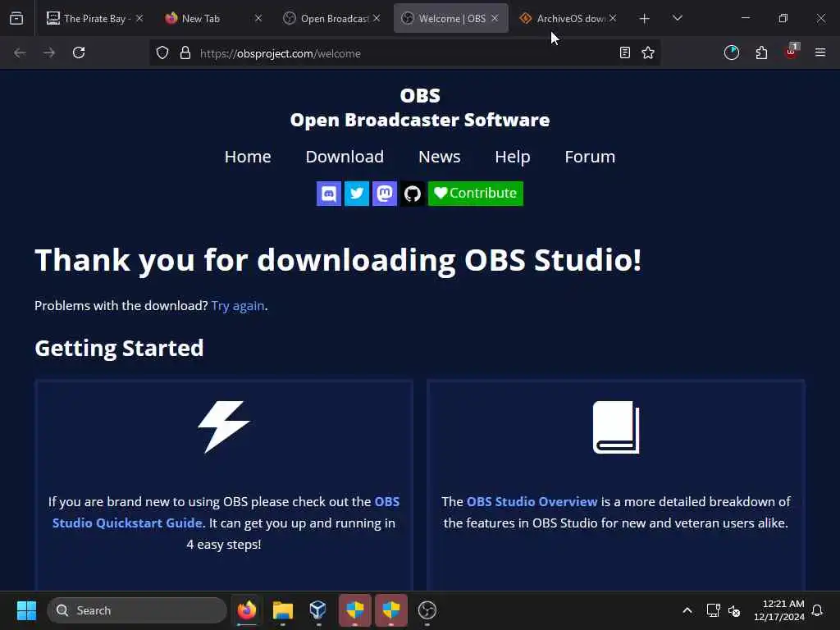Go back to the previous page

[20, 52]
